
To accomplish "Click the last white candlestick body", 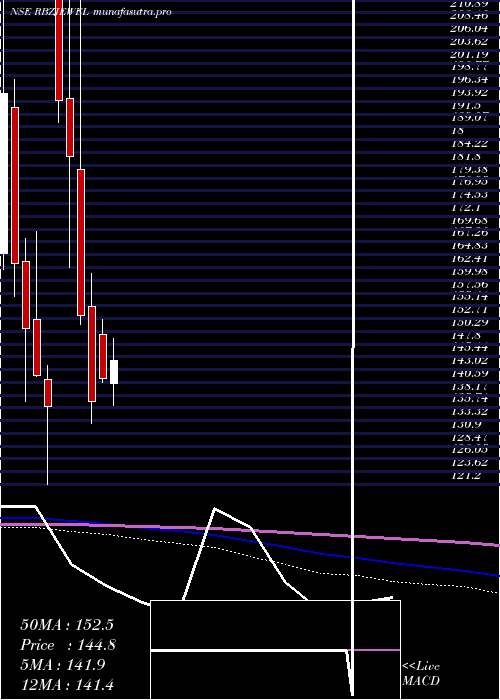I will [x=114, y=372].
